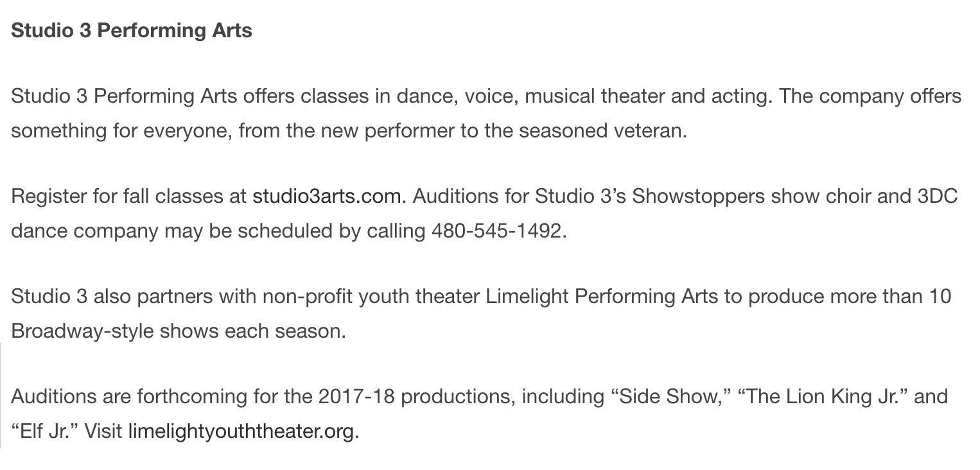The height and width of the screenshot is (470, 980).
Task: Click the words "something for everyone"
Action: click(122, 130)
